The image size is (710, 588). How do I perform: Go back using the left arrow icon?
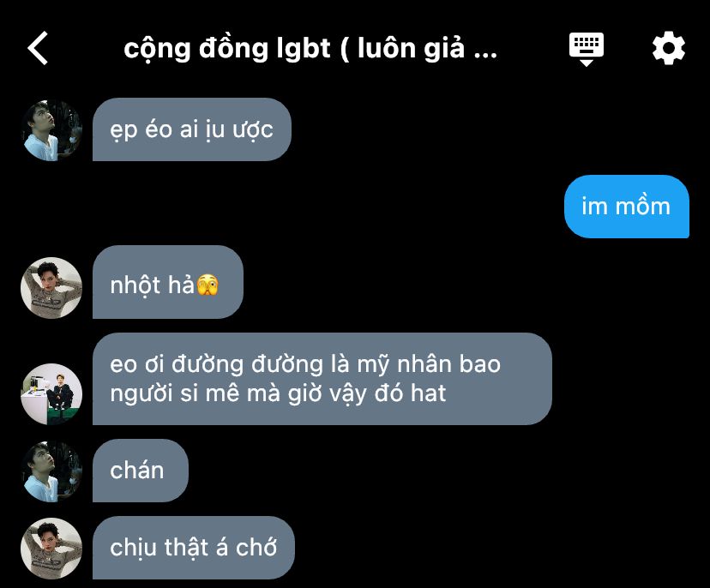[38, 48]
